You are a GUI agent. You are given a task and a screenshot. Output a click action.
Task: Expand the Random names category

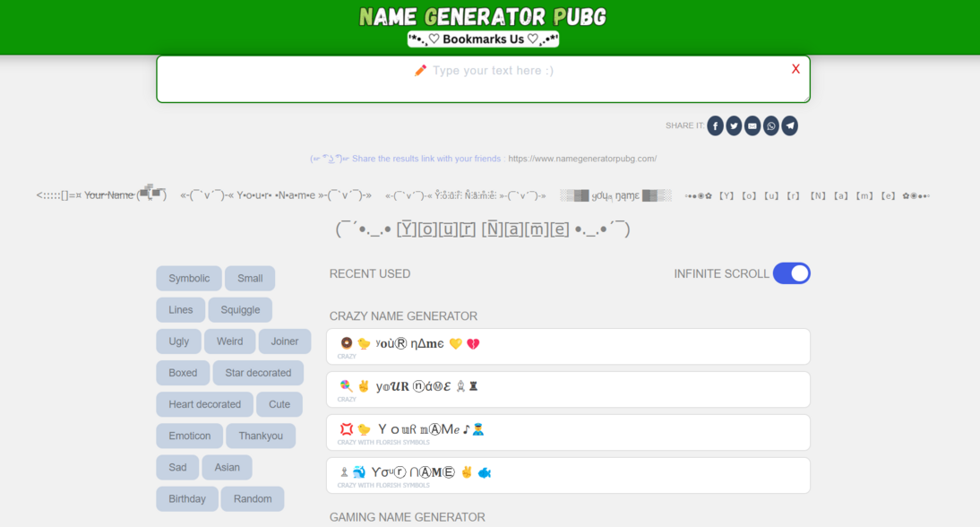252,498
